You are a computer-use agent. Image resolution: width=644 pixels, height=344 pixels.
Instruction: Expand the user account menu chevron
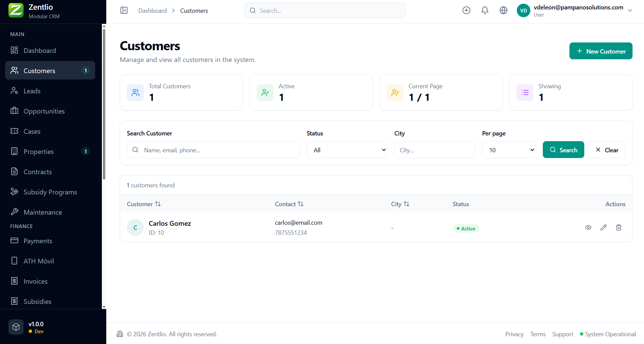(630, 10)
